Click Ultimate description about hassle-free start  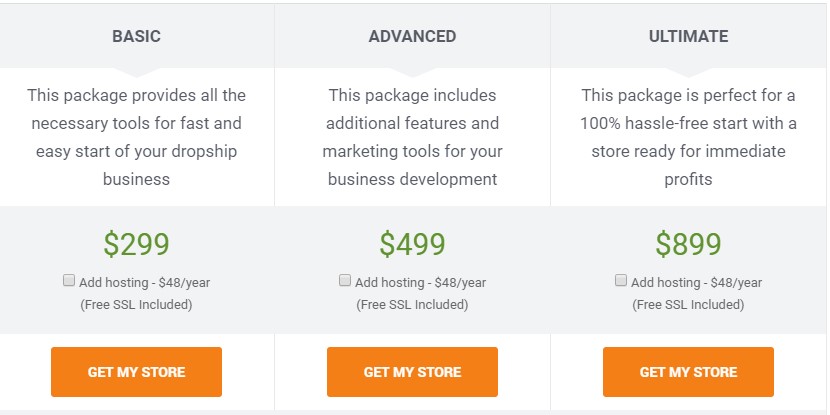pyautogui.click(x=688, y=137)
